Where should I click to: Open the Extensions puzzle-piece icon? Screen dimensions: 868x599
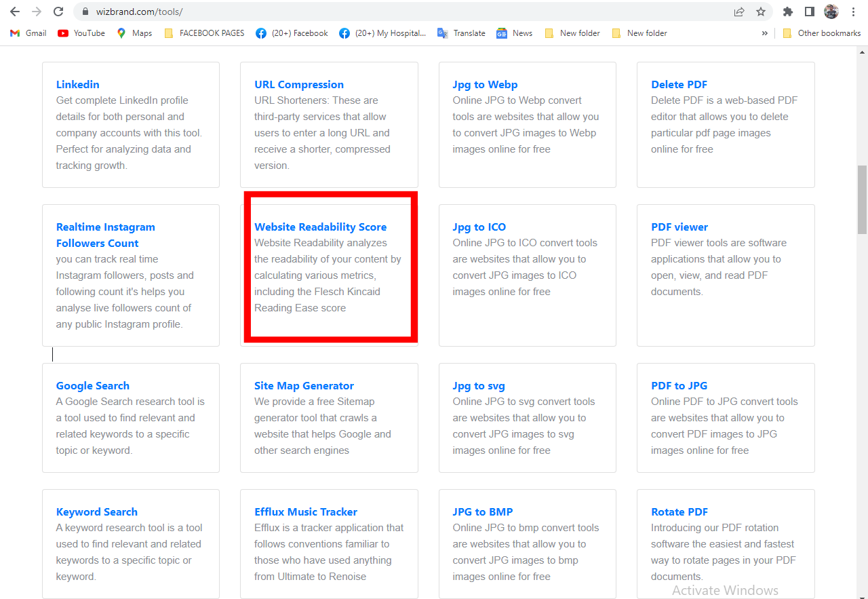787,12
